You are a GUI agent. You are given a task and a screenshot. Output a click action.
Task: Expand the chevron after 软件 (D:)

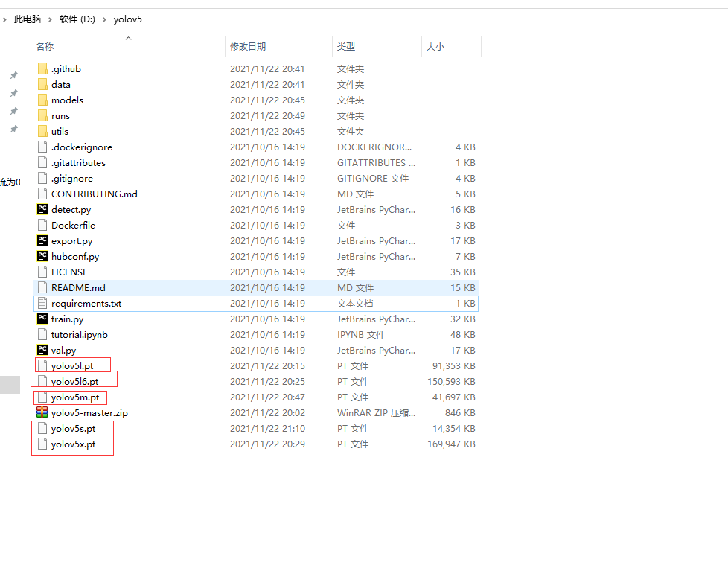(104, 19)
